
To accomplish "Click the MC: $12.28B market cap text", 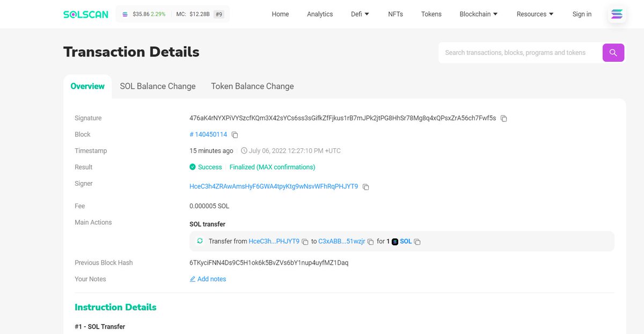I will pyautogui.click(x=193, y=14).
